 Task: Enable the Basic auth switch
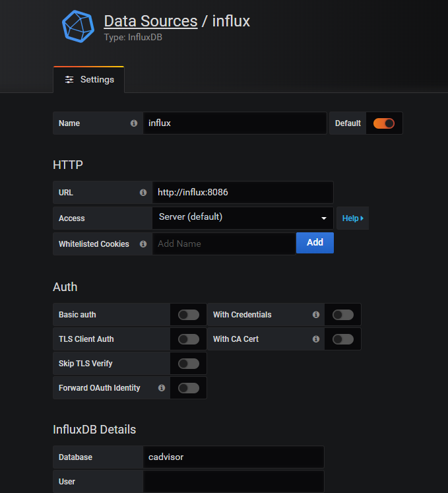(x=189, y=315)
